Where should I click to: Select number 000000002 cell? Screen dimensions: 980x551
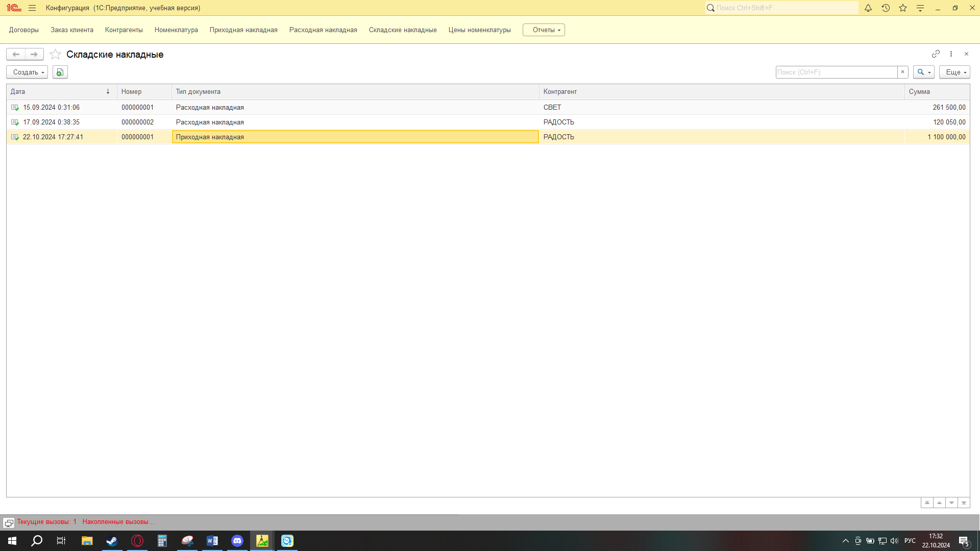[144, 122]
